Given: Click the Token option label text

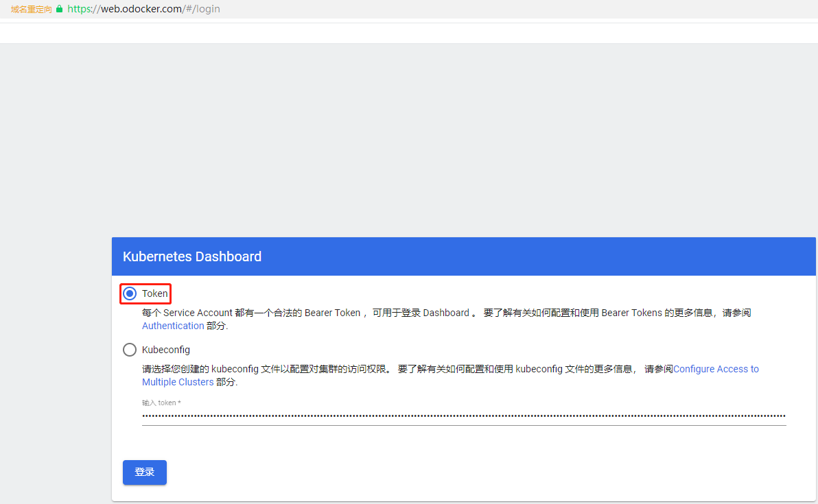Looking at the screenshot, I should [x=155, y=293].
